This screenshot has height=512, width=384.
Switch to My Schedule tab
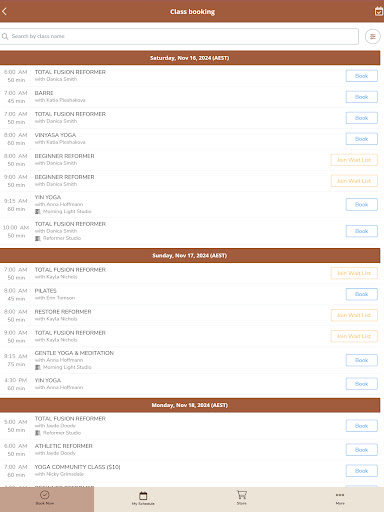pyautogui.click(x=143, y=498)
